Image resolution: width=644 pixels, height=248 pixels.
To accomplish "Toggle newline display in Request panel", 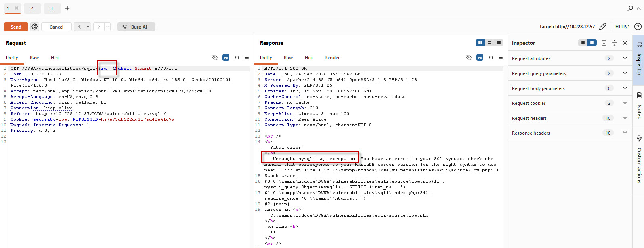I will (237, 58).
